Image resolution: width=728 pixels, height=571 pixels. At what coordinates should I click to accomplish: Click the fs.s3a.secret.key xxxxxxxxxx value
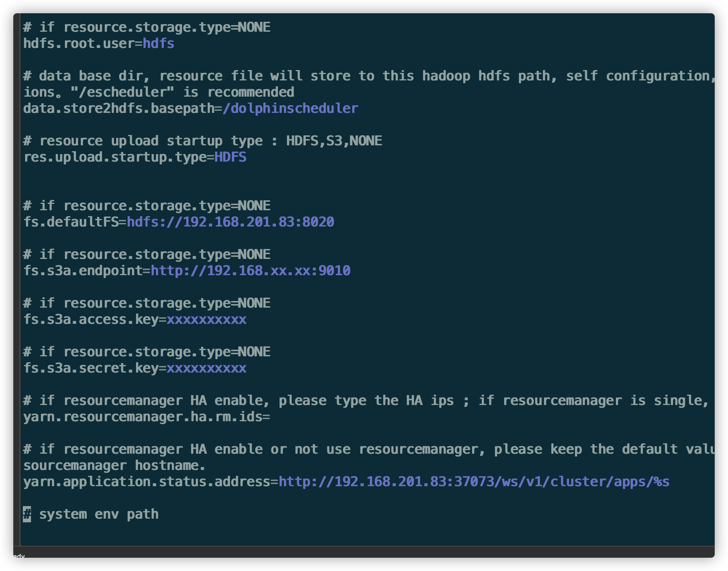pyautogui.click(x=206, y=368)
